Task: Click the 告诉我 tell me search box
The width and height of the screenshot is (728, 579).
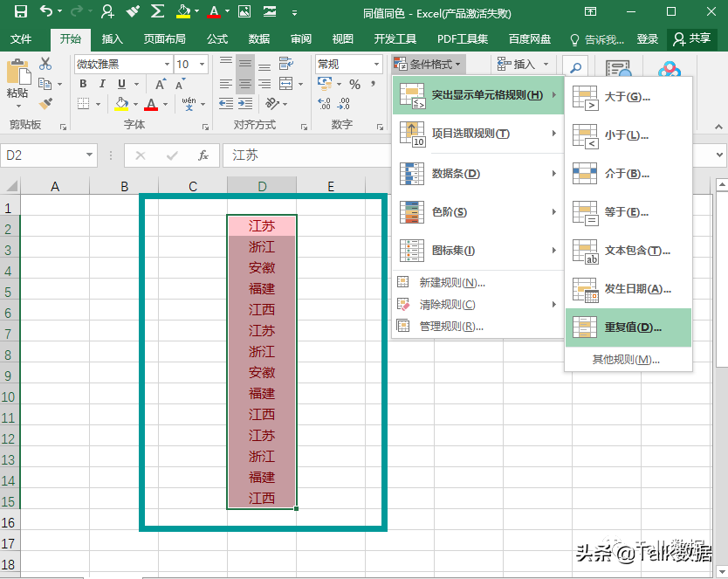Action: tap(596, 39)
